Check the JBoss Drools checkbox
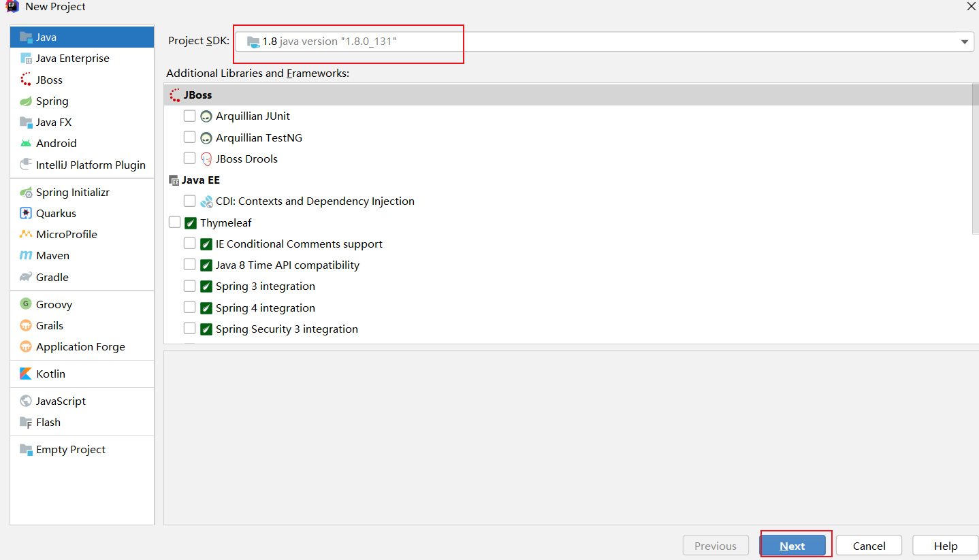 [x=189, y=159]
